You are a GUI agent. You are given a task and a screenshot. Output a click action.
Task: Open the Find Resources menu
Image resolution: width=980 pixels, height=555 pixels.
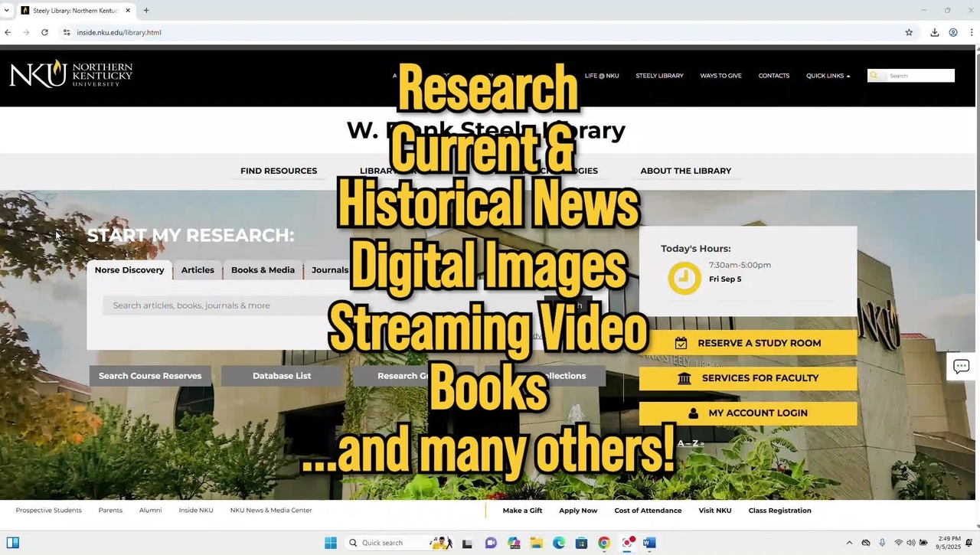[x=279, y=171]
